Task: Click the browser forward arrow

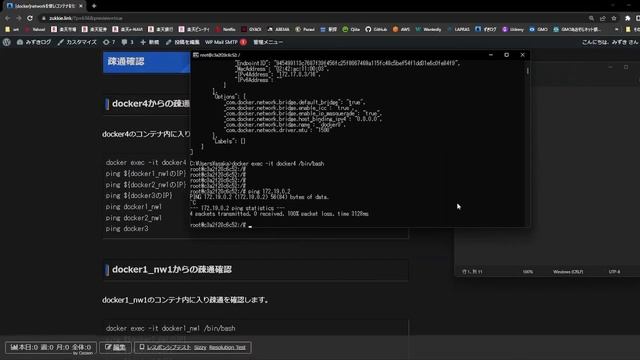Action: pos(19,18)
